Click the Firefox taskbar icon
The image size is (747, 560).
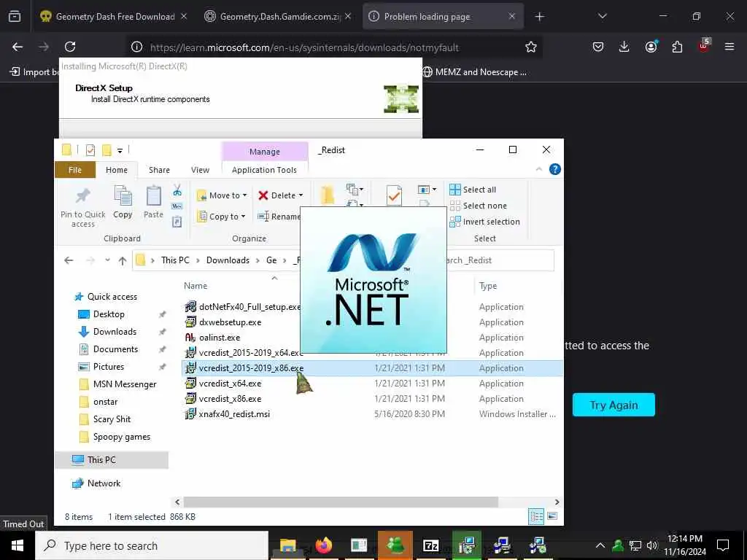[x=323, y=545]
